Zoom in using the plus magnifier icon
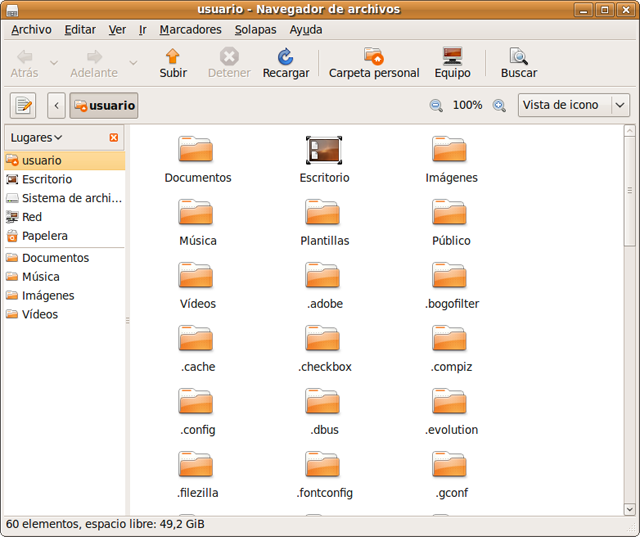 click(499, 105)
